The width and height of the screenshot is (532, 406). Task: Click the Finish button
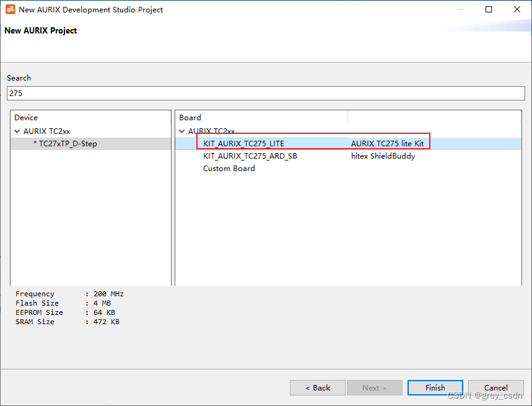[435, 387]
